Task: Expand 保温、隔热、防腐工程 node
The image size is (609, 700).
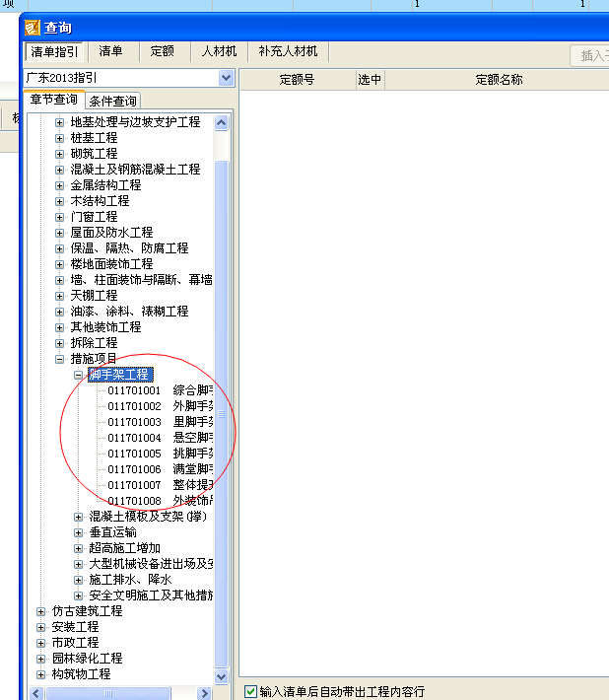Action: click(x=59, y=248)
